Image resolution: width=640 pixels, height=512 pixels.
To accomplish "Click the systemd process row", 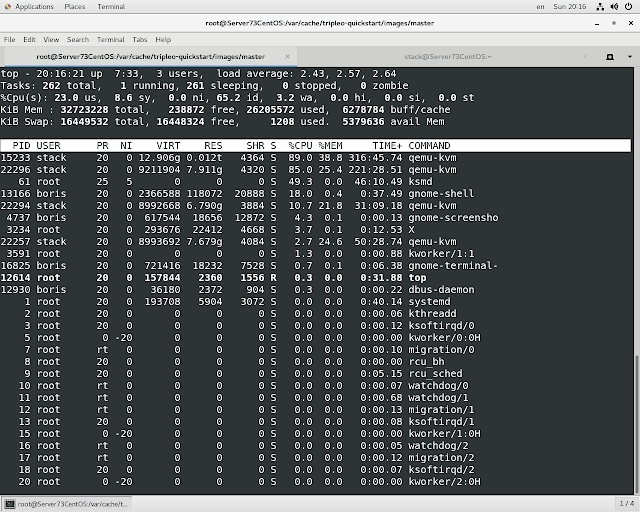I will [x=315, y=302].
